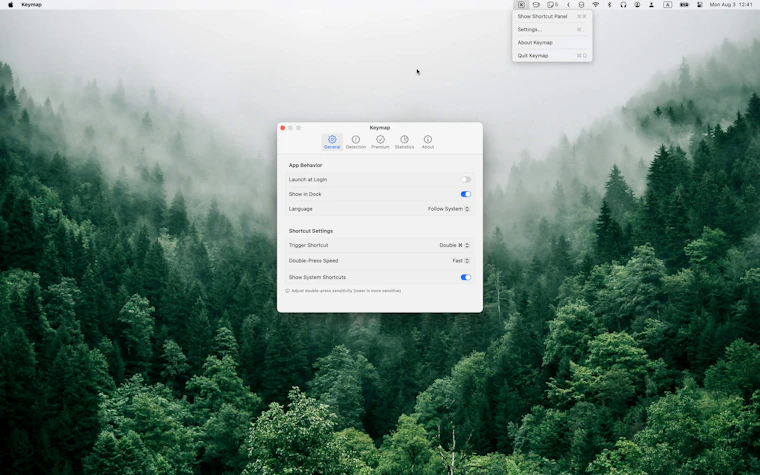Click the battery status icon
760x475 pixels.
pyautogui.click(x=684, y=4)
